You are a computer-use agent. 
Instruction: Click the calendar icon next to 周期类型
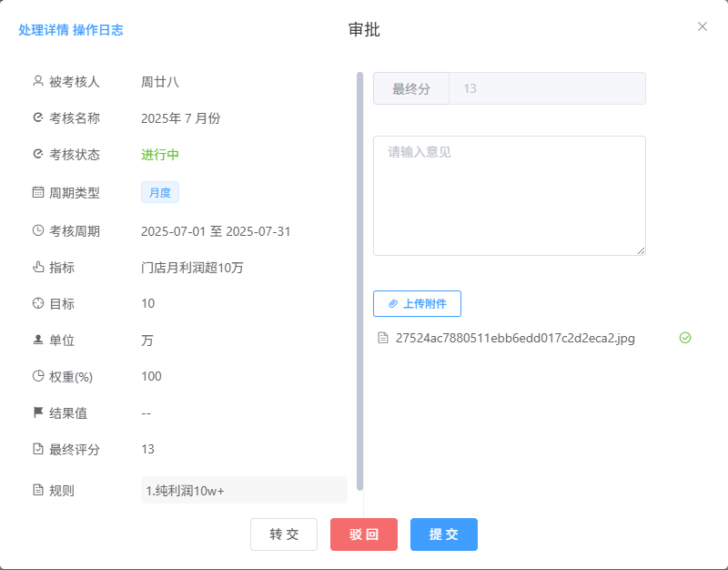tap(38, 192)
